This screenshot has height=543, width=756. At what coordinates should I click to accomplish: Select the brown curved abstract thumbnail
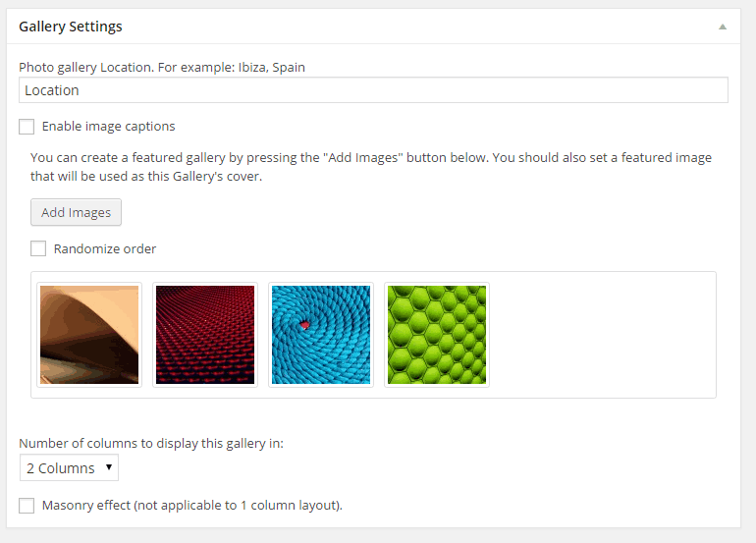click(89, 335)
